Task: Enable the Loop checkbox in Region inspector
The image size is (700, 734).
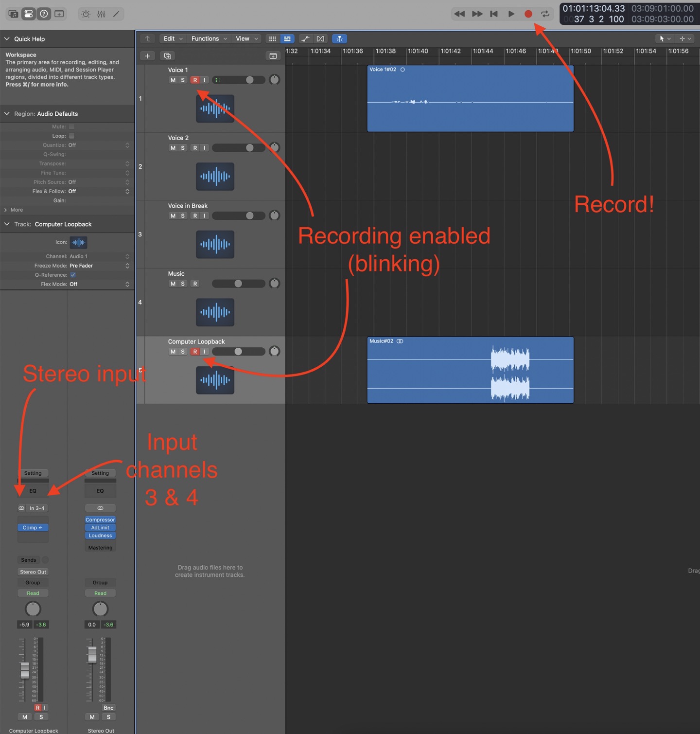Action: pyautogui.click(x=71, y=136)
